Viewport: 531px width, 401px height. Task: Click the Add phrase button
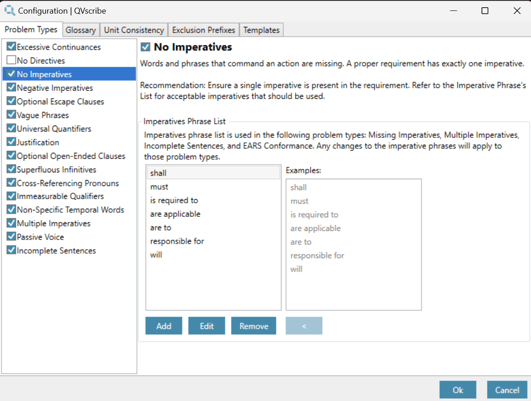[164, 326]
